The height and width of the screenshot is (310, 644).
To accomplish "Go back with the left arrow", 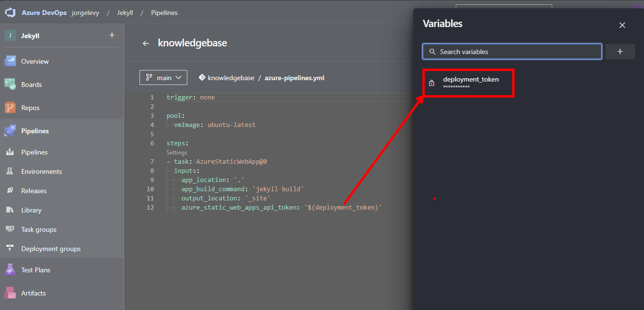I will pyautogui.click(x=146, y=43).
